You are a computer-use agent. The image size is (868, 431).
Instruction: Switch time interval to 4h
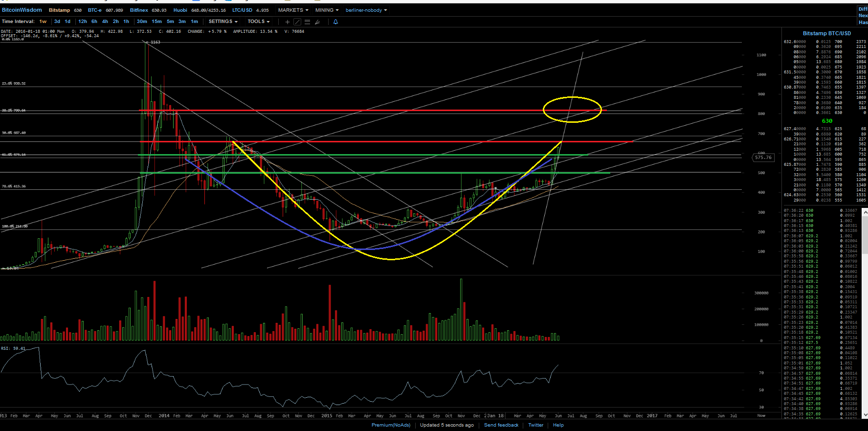coord(105,22)
